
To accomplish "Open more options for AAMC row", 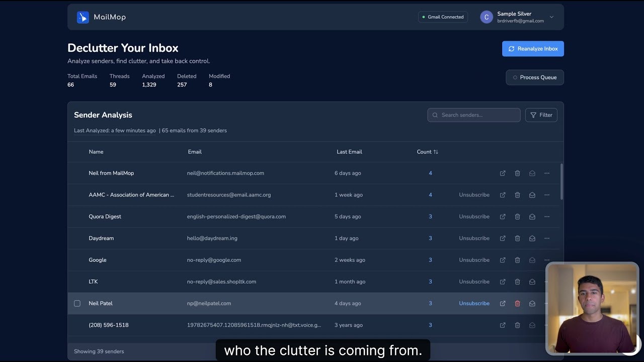I will pos(547,195).
